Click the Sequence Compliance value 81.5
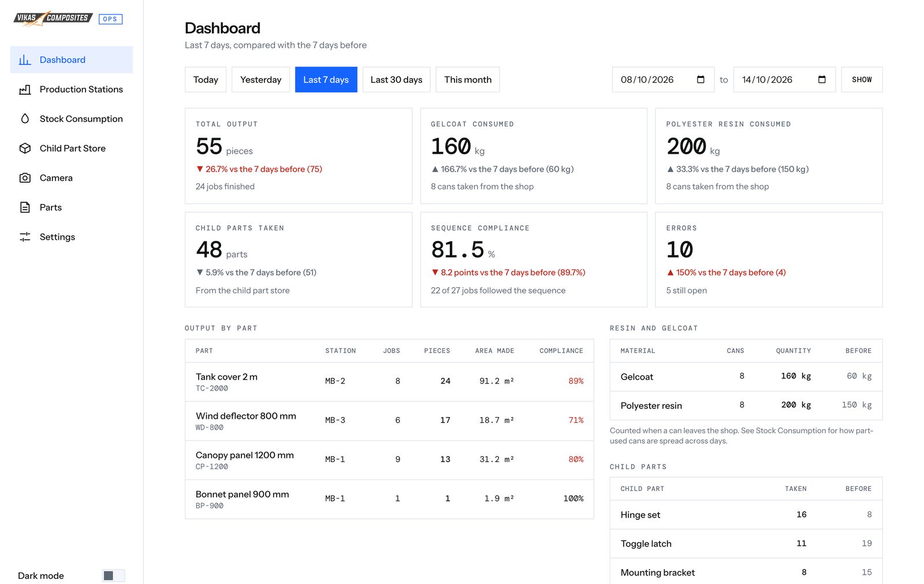Screen dimensions: 924x584 click(458, 250)
